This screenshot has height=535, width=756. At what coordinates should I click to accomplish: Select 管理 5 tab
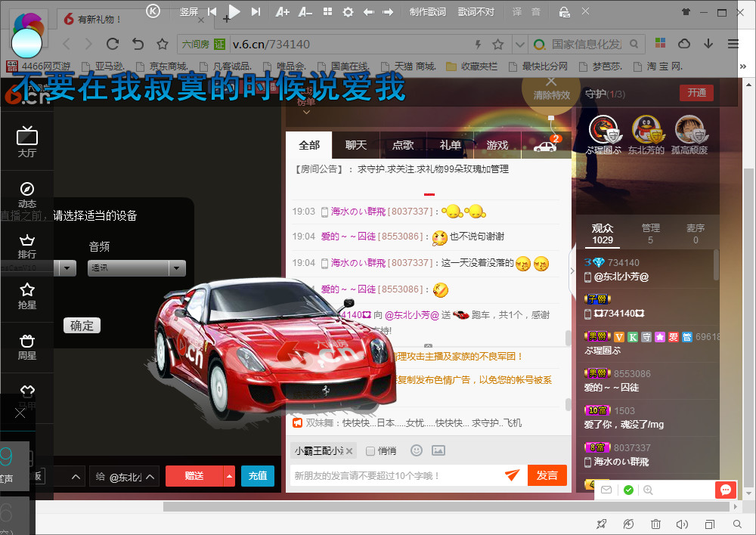click(650, 233)
